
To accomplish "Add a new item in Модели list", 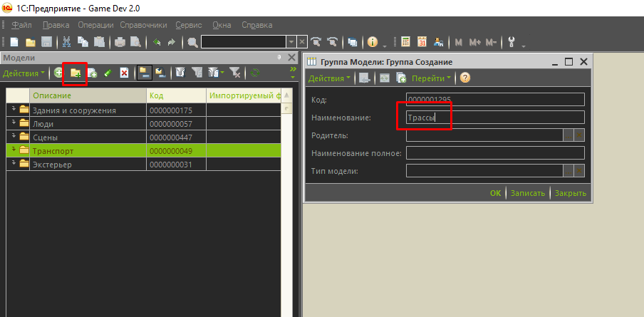I will 58,73.
